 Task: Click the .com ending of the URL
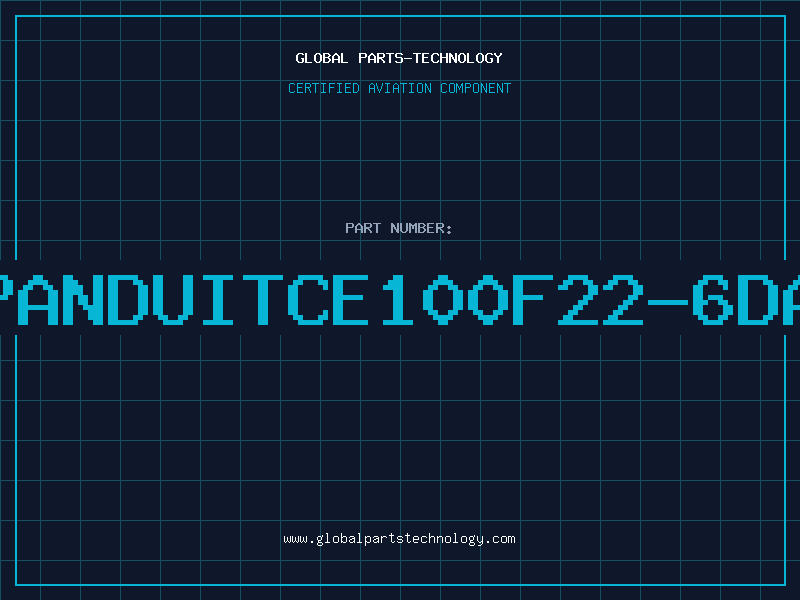pos(501,539)
